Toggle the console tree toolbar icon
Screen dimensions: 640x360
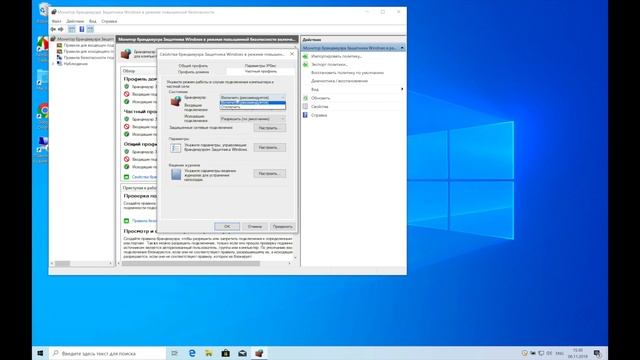click(x=71, y=29)
